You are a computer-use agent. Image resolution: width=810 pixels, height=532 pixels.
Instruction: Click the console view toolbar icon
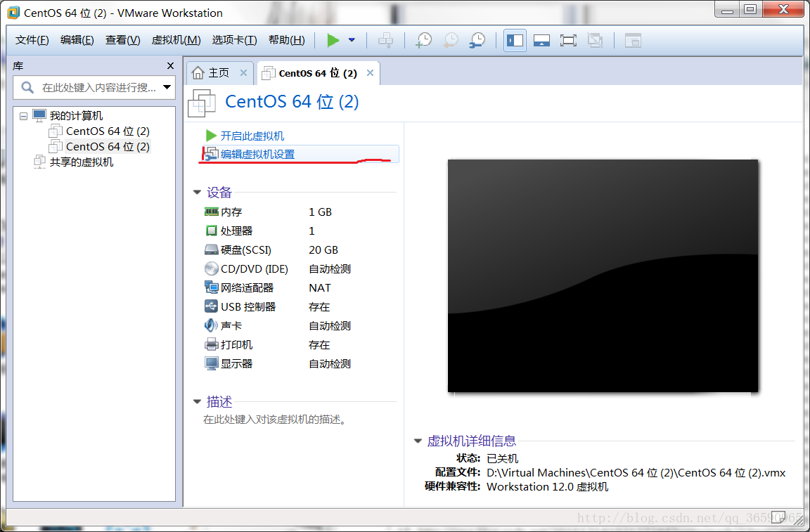click(633, 40)
